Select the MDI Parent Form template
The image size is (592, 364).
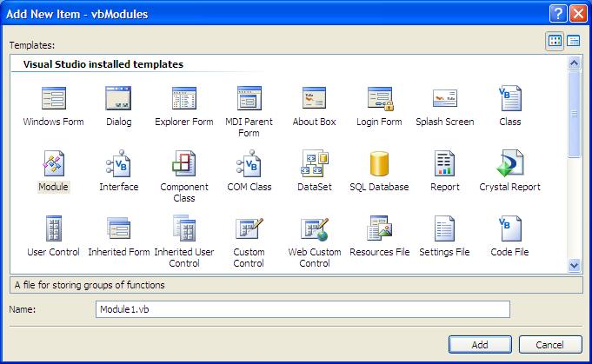pos(249,99)
